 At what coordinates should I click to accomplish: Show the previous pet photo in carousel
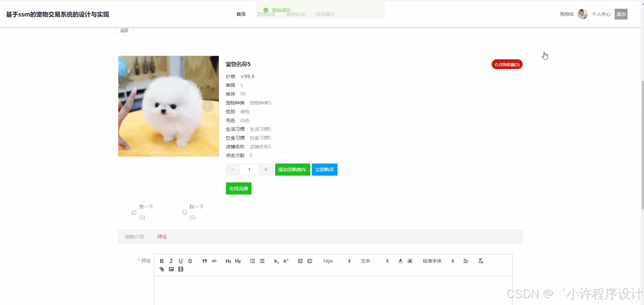(129, 106)
